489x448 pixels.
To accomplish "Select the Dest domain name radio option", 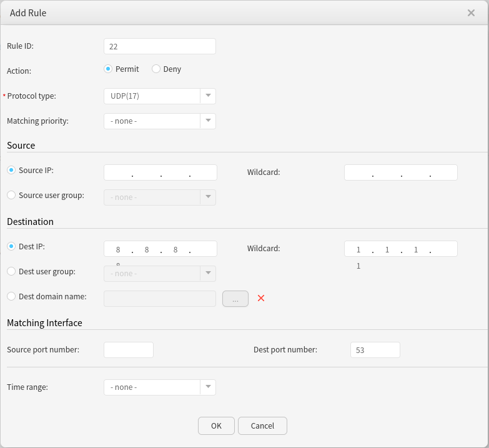I will (x=11, y=296).
